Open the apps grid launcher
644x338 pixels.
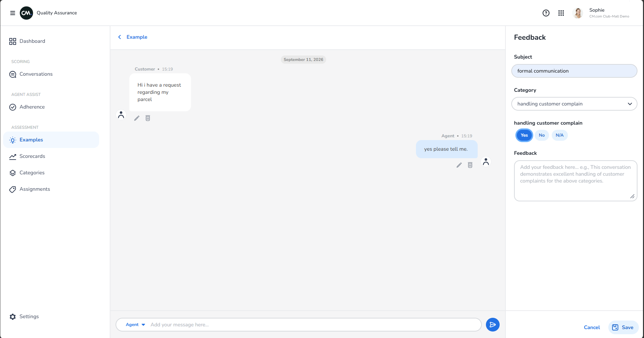coord(561,13)
